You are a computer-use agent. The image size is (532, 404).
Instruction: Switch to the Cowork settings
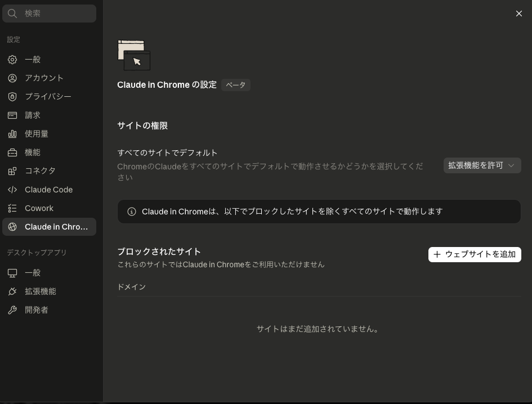click(x=49, y=208)
